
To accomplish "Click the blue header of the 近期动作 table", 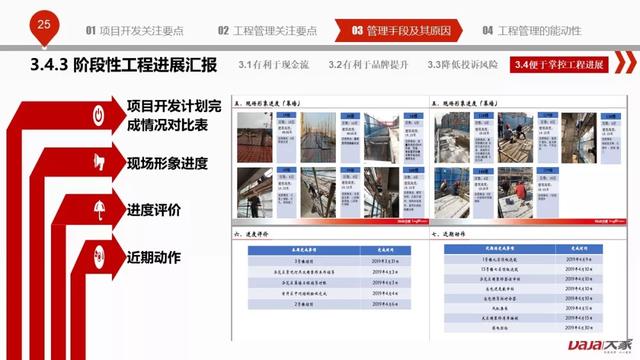I will pyautogui.click(x=523, y=249).
